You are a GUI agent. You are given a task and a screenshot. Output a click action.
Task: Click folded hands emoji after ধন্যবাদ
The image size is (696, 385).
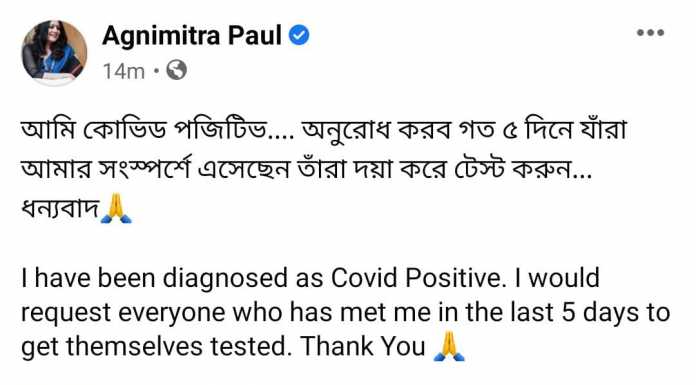[116, 208]
